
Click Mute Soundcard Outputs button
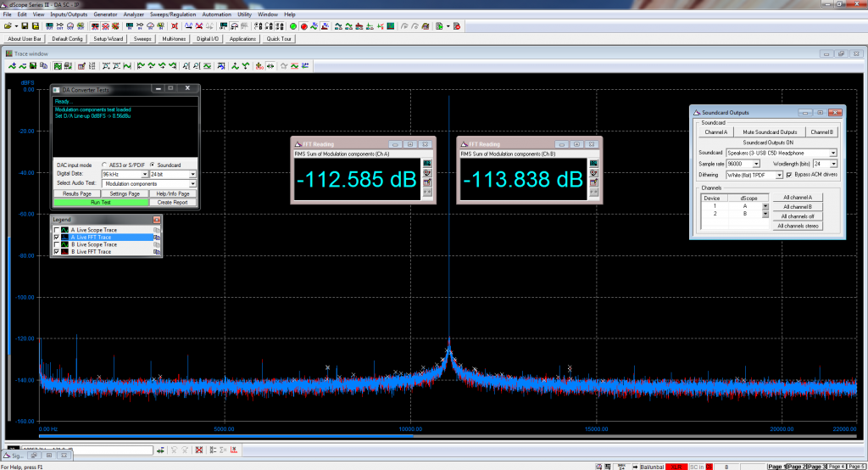[770, 131]
